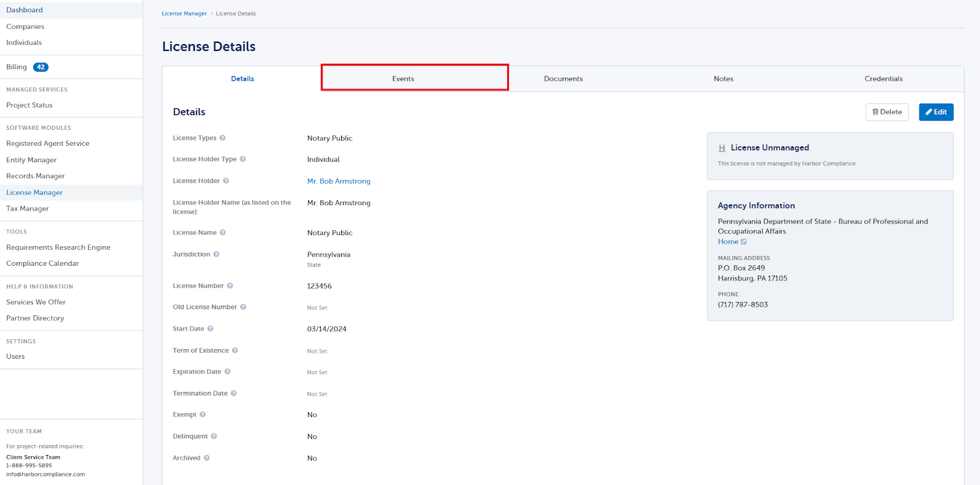Open the Compliance Calendar tool
The height and width of the screenshot is (485, 980).
click(x=42, y=264)
